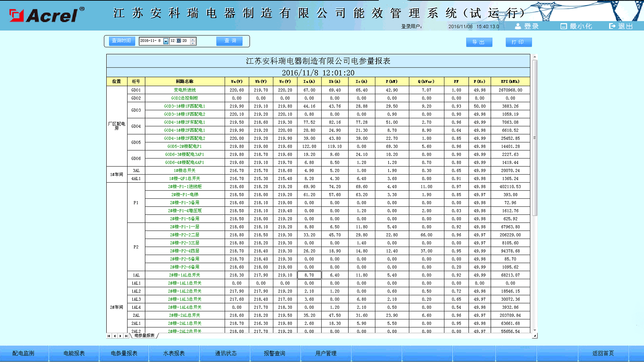The width and height of the screenshot is (644, 362).
Task: Open the query date dropdown calendar
Action: click(166, 41)
